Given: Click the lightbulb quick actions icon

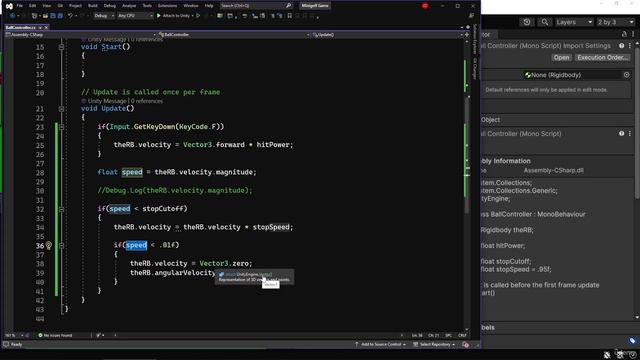Looking at the screenshot, I should click(49, 245).
